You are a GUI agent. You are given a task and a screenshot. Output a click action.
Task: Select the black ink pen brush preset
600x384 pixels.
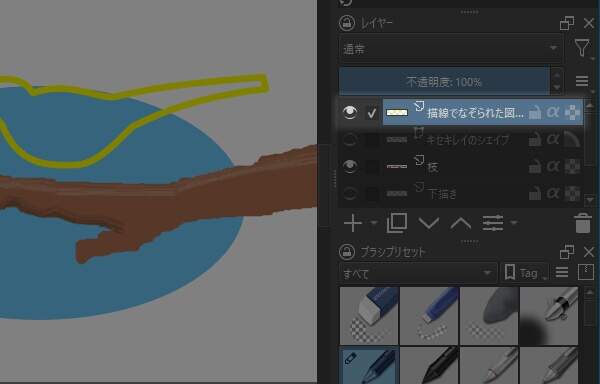click(x=429, y=365)
